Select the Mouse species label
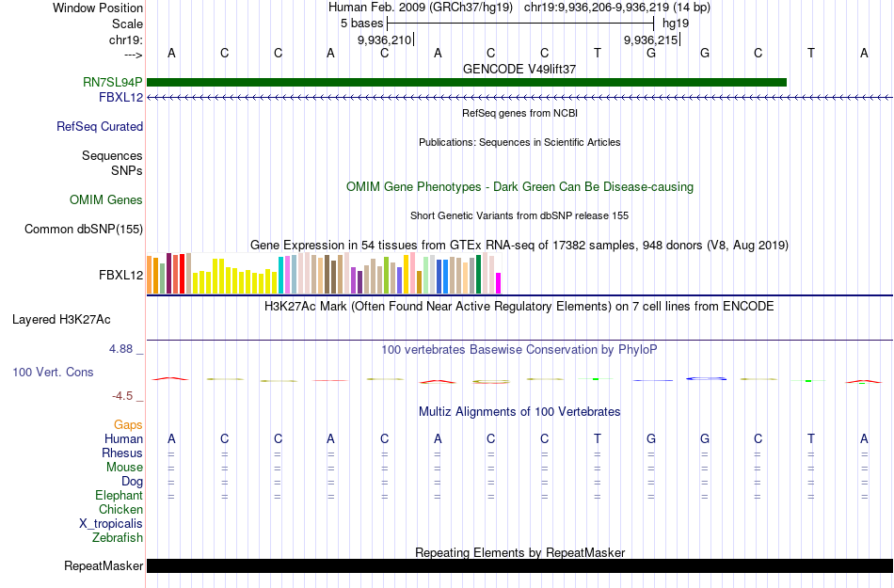 [124, 468]
